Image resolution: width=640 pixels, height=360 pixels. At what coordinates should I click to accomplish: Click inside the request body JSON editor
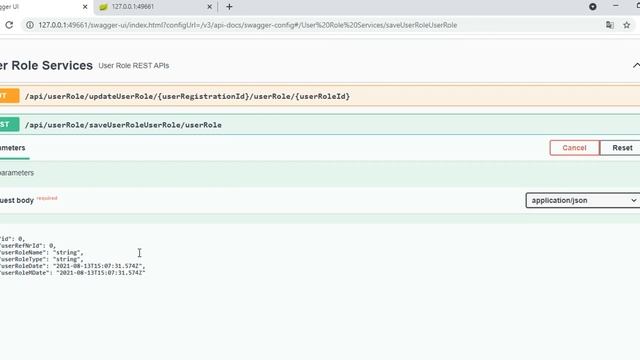(x=320, y=292)
